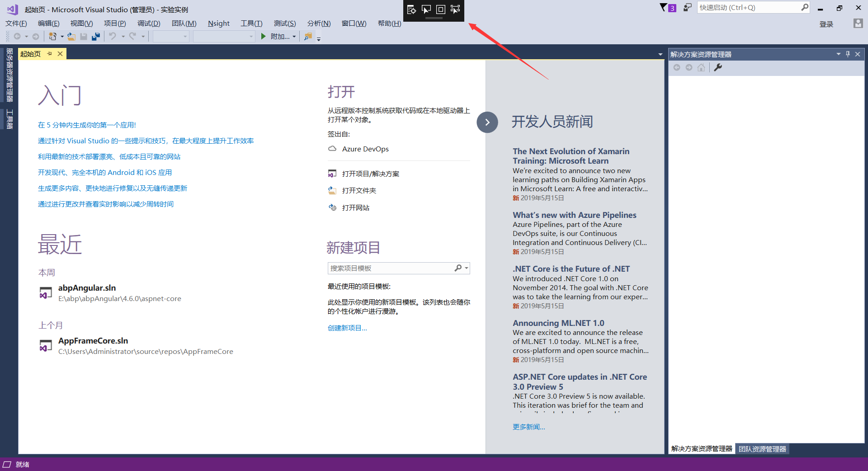The width and height of the screenshot is (868, 471).
Task: Open the document tab list dropdown
Action: 660,54
